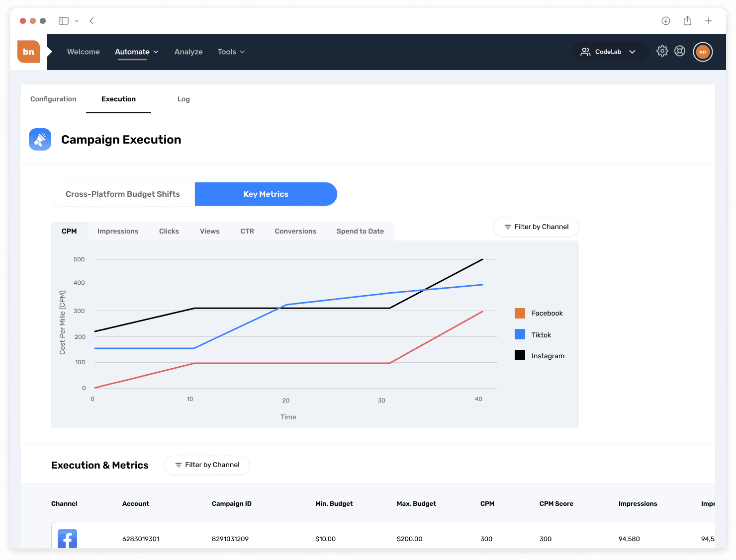This screenshot has width=736, height=560.
Task: Show Impressions chart tab
Action: coord(118,231)
